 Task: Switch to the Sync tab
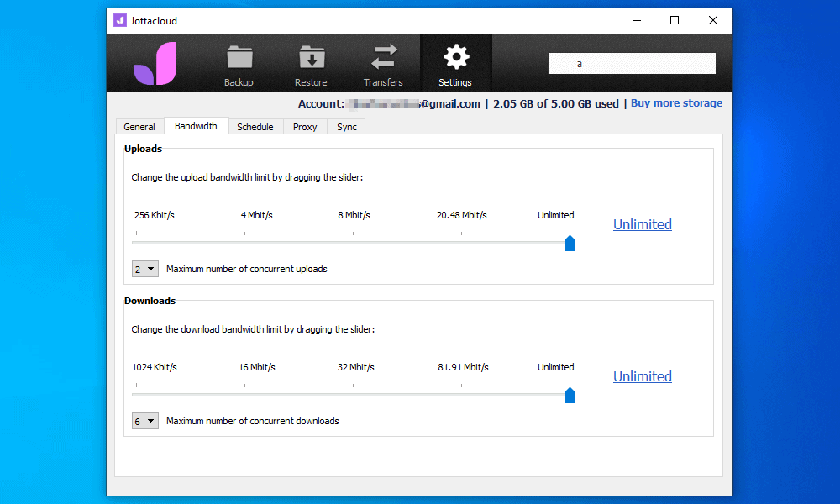[x=347, y=127]
